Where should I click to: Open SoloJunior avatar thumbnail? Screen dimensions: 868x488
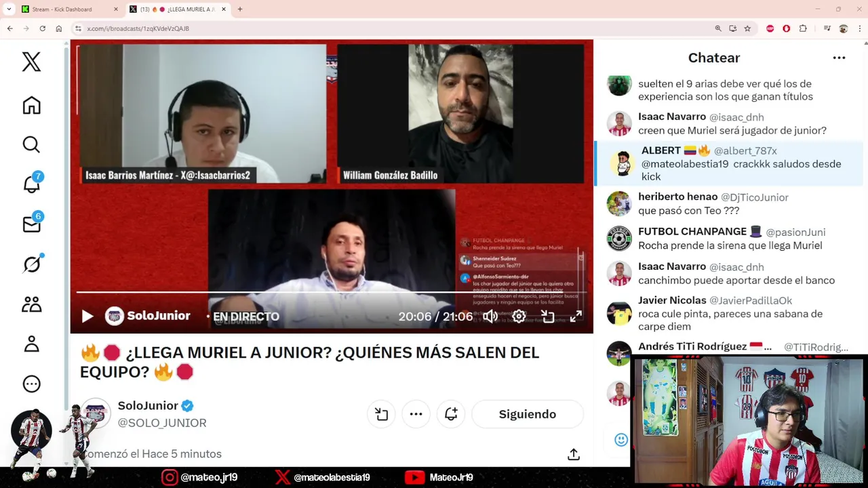pos(96,413)
